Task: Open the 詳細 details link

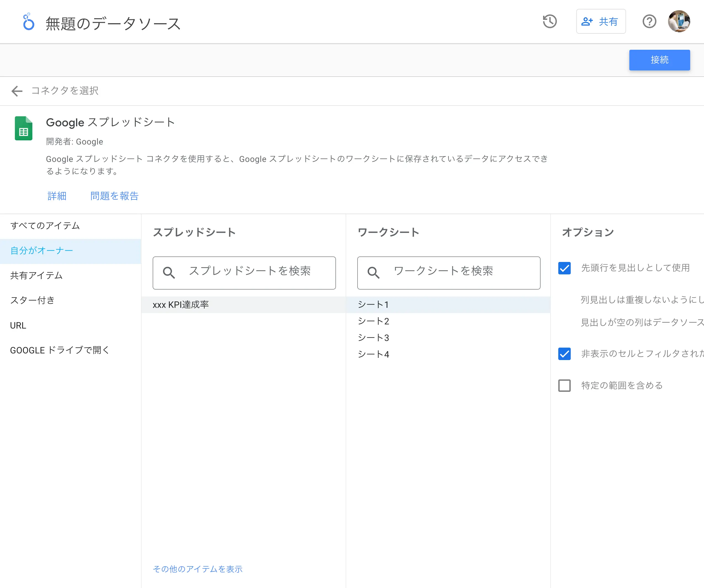Action: coord(57,196)
